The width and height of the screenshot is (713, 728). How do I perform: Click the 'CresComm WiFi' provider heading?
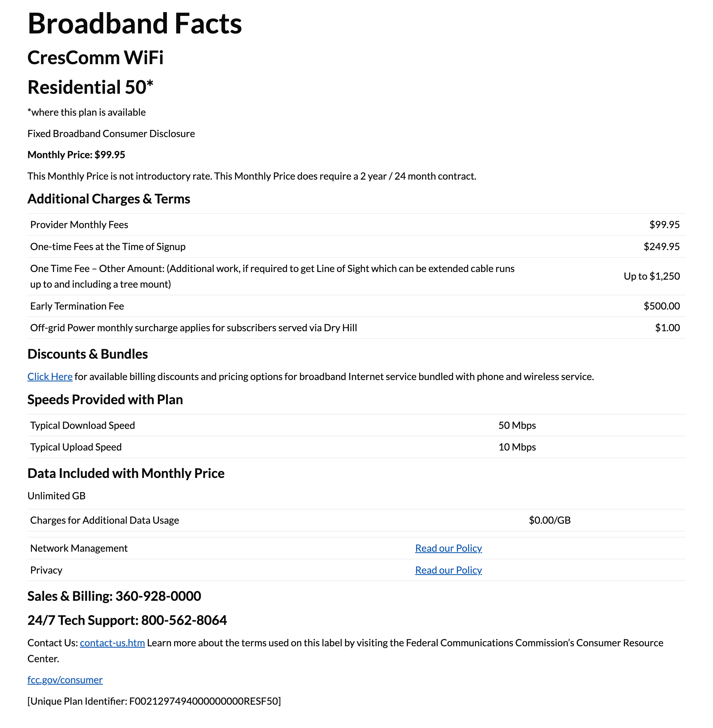coord(95,58)
